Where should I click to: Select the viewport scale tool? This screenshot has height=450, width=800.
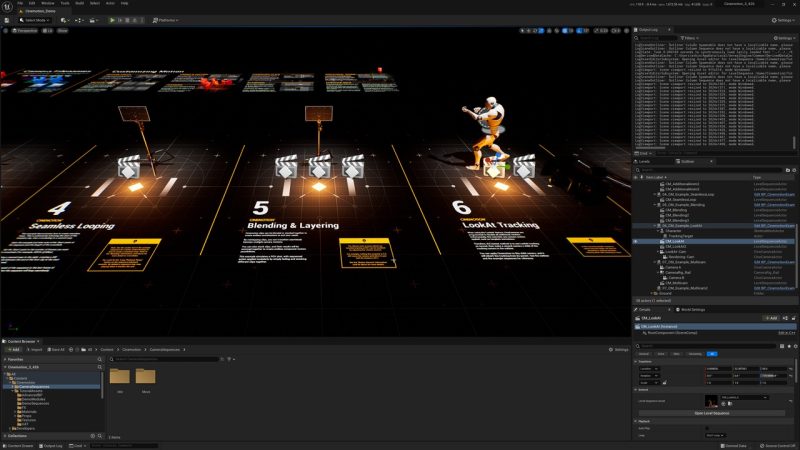pos(541,31)
